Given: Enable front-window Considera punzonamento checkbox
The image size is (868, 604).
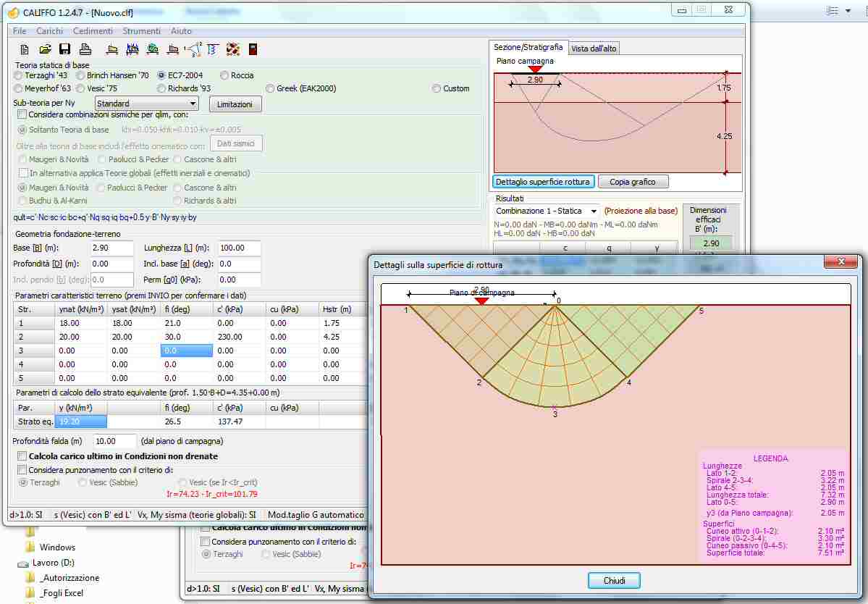Looking at the screenshot, I should (x=22, y=470).
